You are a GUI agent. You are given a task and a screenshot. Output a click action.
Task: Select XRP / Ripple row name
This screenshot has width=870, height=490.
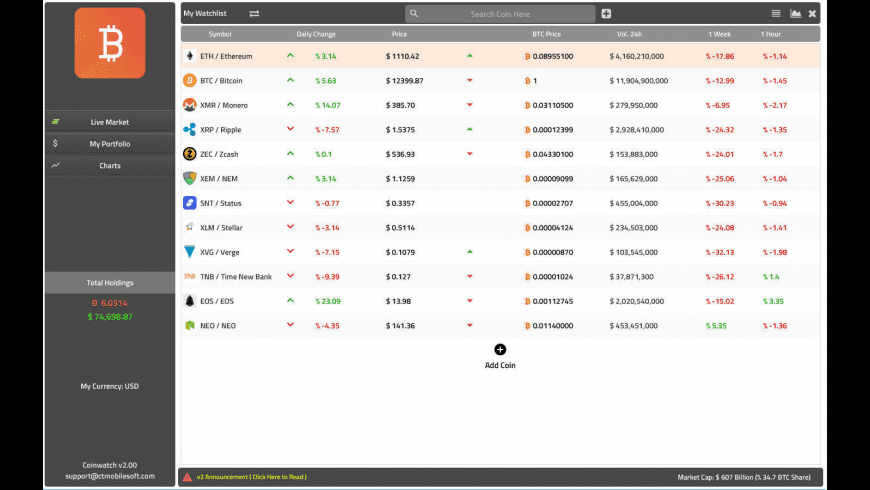tap(220, 129)
